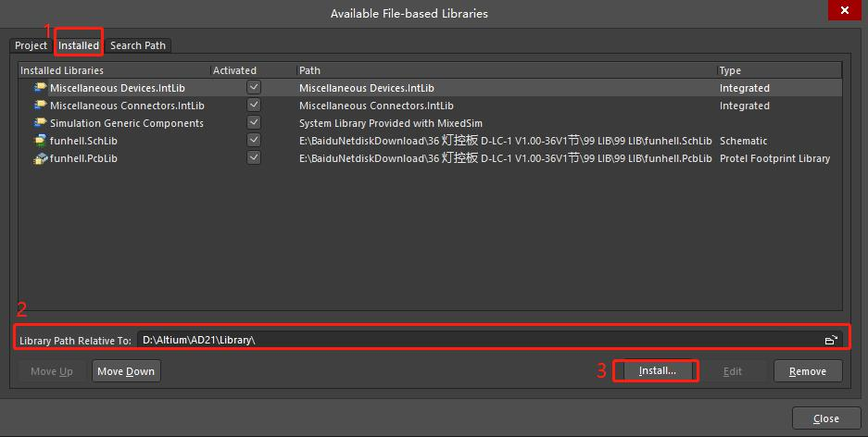Image resolution: width=868 pixels, height=437 pixels.
Task: Click the funhell.SchLib schematic library icon
Action: pos(40,141)
